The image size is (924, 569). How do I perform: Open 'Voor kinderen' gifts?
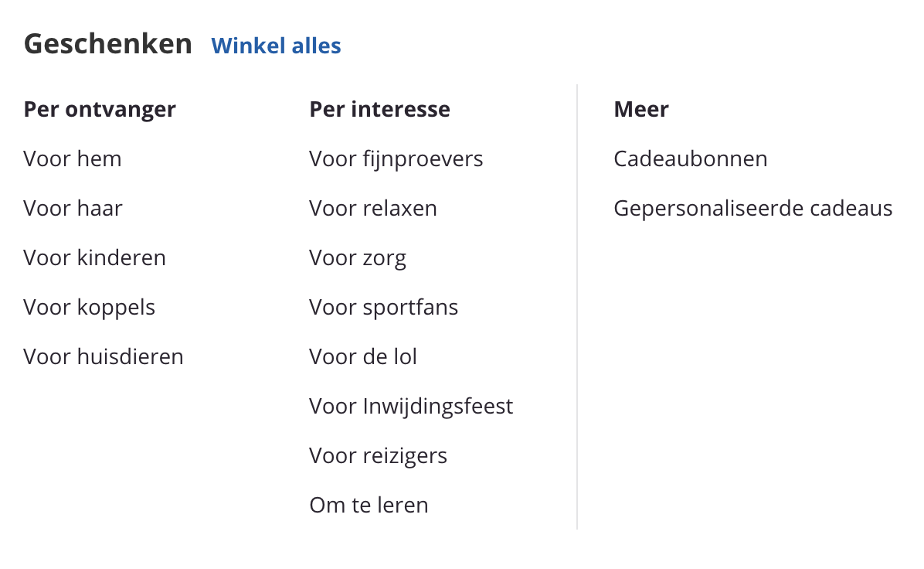(95, 258)
